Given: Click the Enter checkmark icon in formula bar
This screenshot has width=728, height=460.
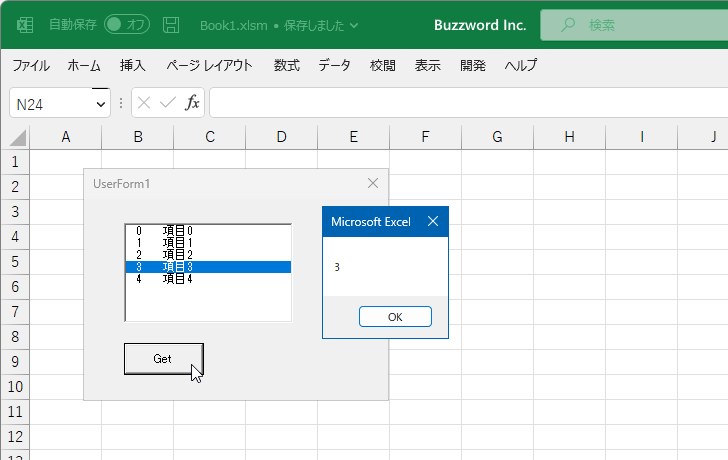Looking at the screenshot, I should [x=168, y=103].
